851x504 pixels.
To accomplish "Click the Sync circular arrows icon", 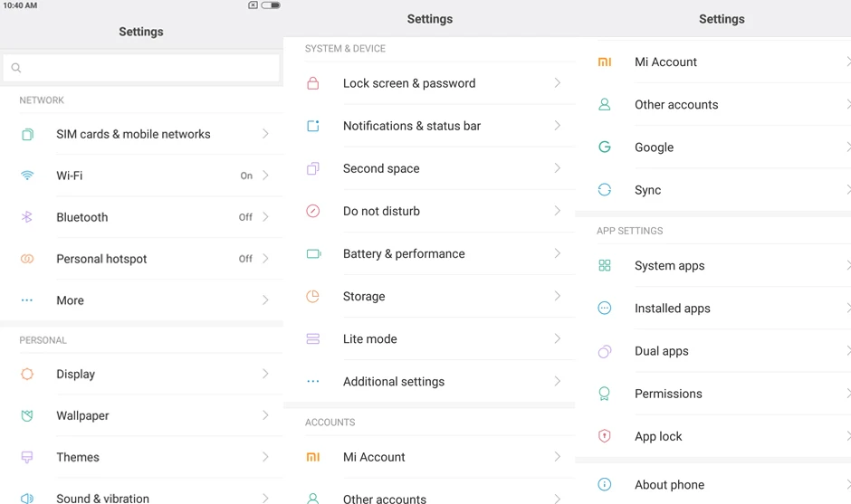I will click(x=605, y=190).
